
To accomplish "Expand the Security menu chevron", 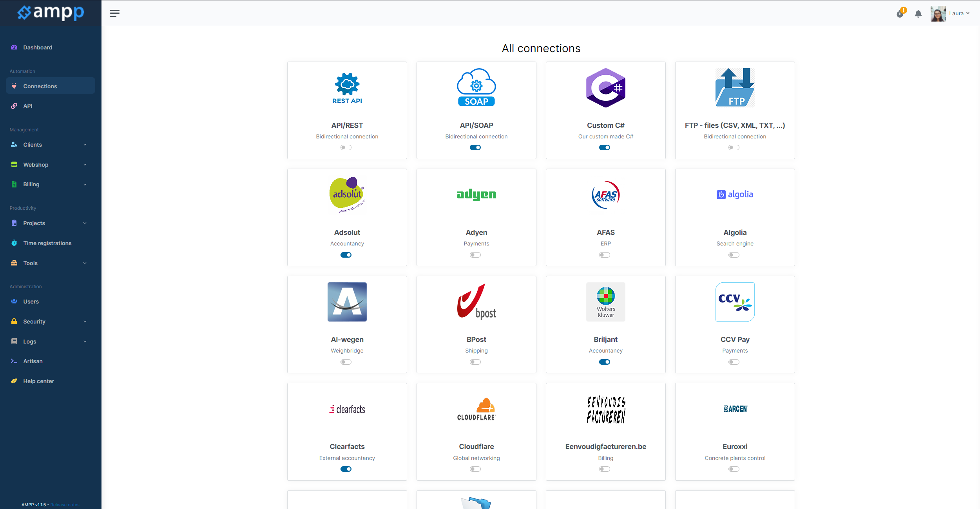I will [85, 322].
